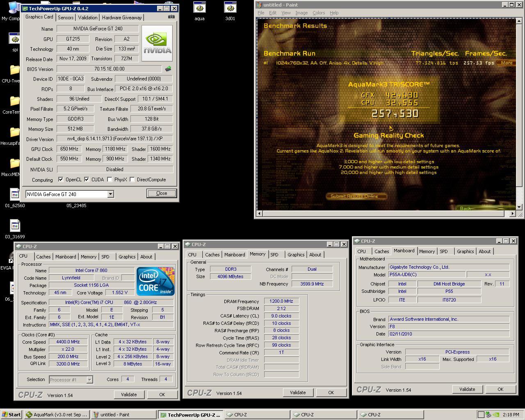Open the SPD tab in CPU-Z Memory window
The image size is (525, 420).
pyautogui.click(x=274, y=254)
